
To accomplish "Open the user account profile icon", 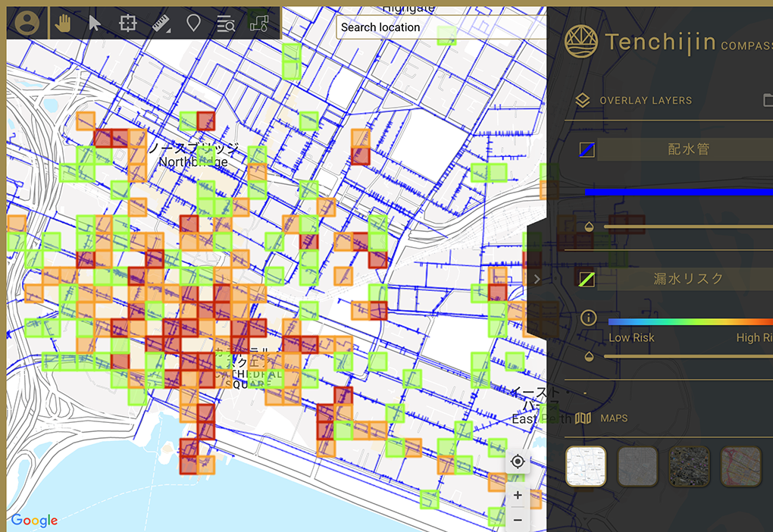I will tap(27, 23).
